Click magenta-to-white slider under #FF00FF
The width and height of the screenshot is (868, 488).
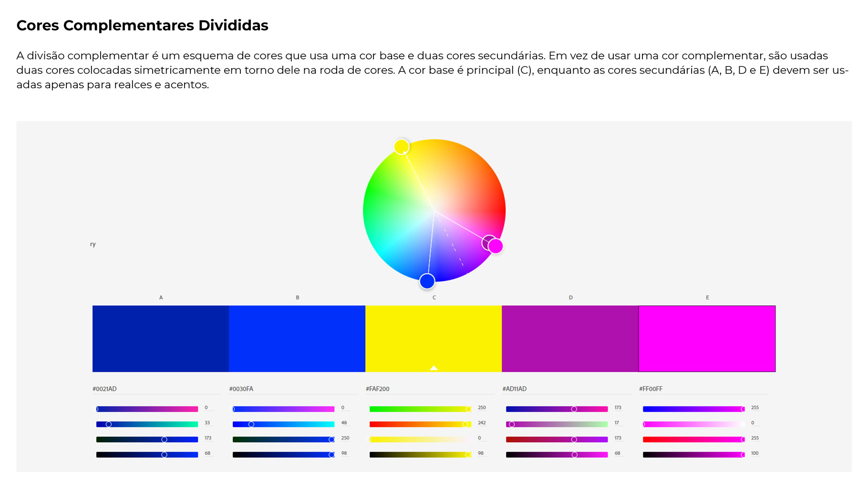click(x=693, y=424)
